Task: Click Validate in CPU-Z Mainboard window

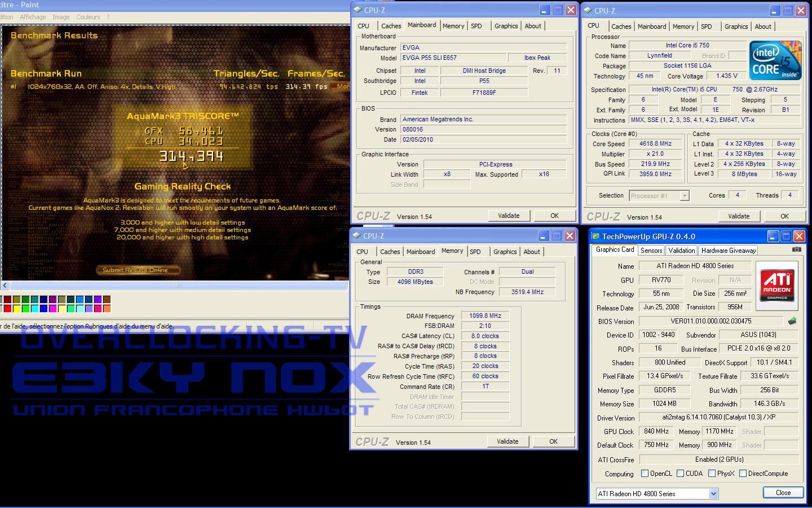Action: 509,216
